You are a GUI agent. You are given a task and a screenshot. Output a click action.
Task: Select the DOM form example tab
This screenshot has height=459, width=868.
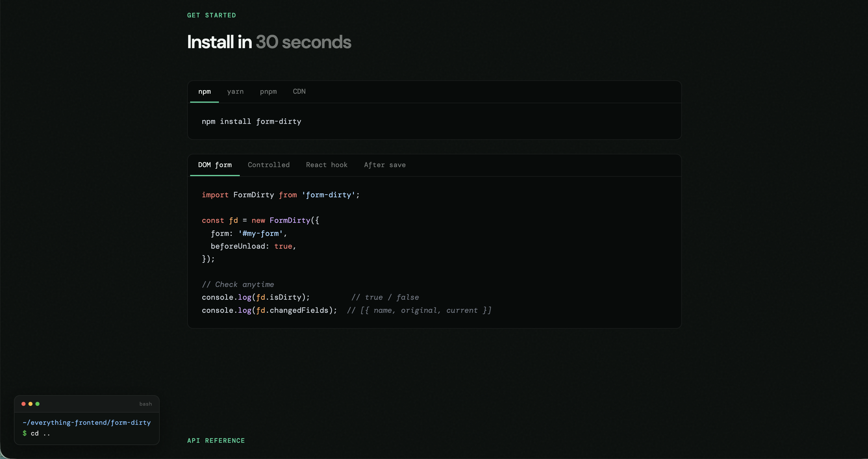(x=215, y=165)
